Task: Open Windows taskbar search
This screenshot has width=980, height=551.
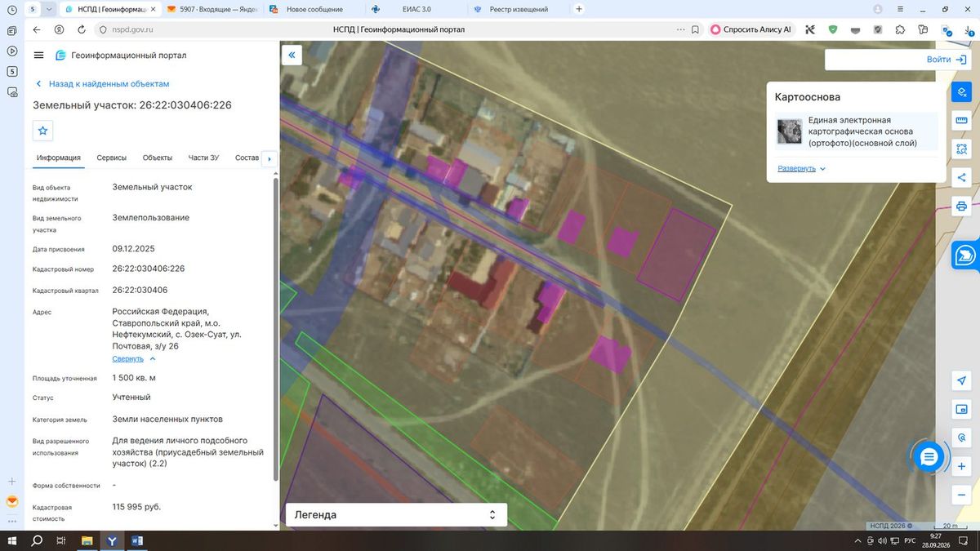Action: [37, 540]
